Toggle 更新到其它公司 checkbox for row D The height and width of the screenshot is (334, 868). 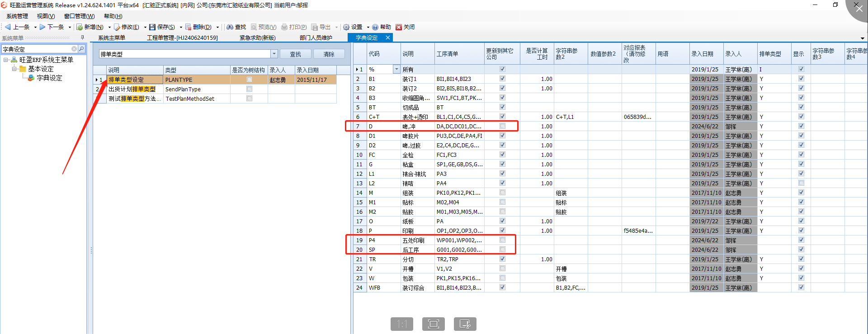pyautogui.click(x=502, y=126)
